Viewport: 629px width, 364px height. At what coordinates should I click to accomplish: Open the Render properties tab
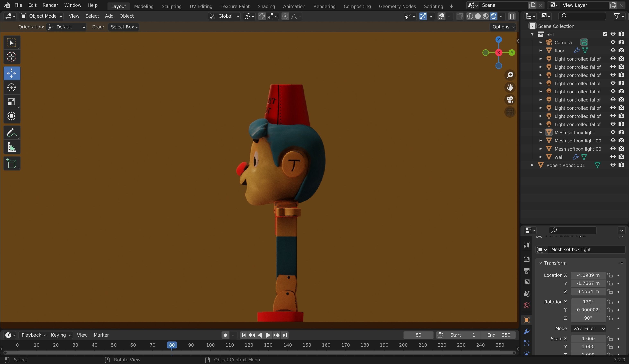527,259
